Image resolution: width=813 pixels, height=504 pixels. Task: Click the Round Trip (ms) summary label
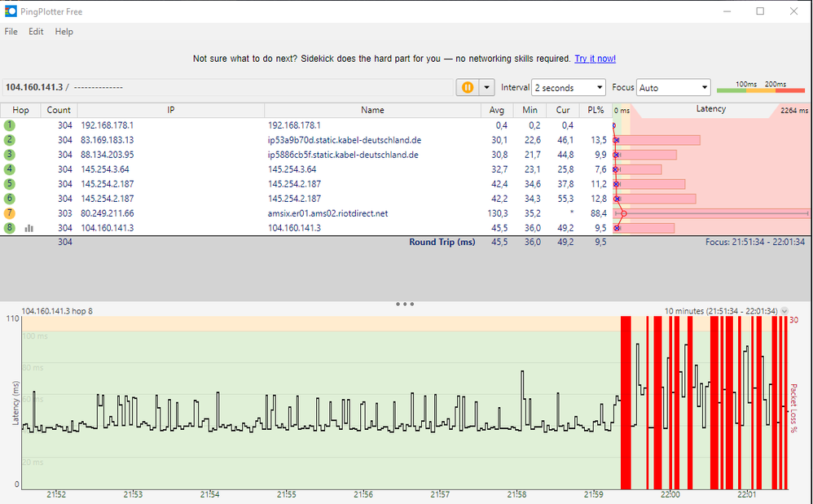point(442,242)
